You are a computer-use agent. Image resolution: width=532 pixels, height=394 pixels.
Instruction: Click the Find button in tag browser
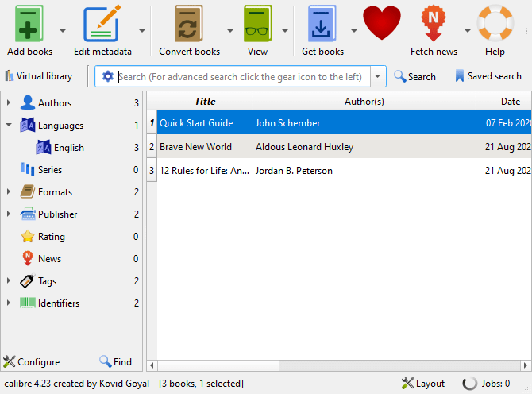[115, 361]
